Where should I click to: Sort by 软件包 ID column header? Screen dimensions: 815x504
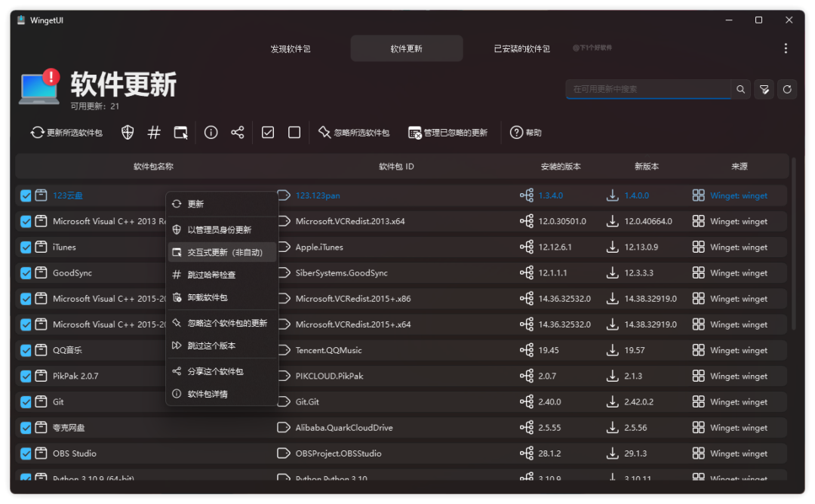click(x=396, y=166)
